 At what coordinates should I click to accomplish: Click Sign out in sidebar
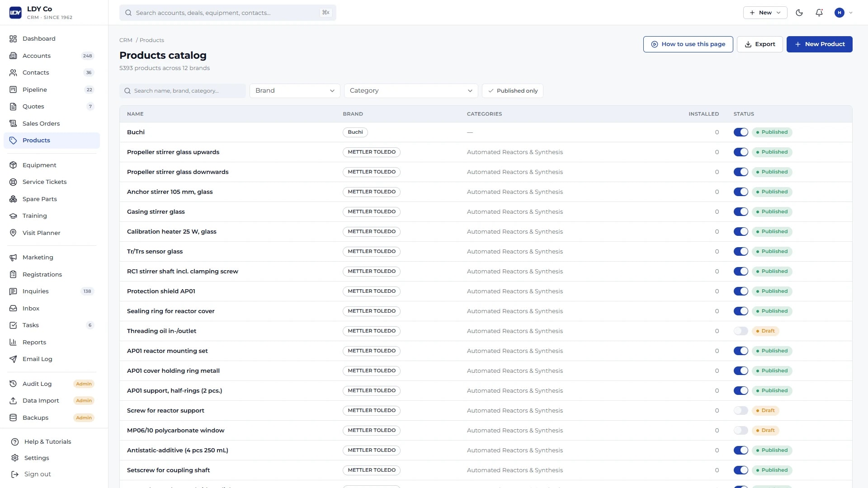38,474
